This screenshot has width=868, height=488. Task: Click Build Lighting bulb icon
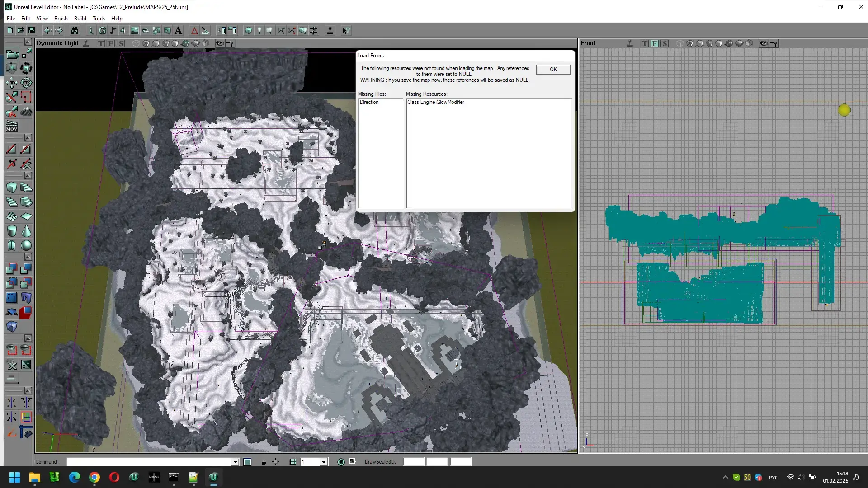point(259,31)
